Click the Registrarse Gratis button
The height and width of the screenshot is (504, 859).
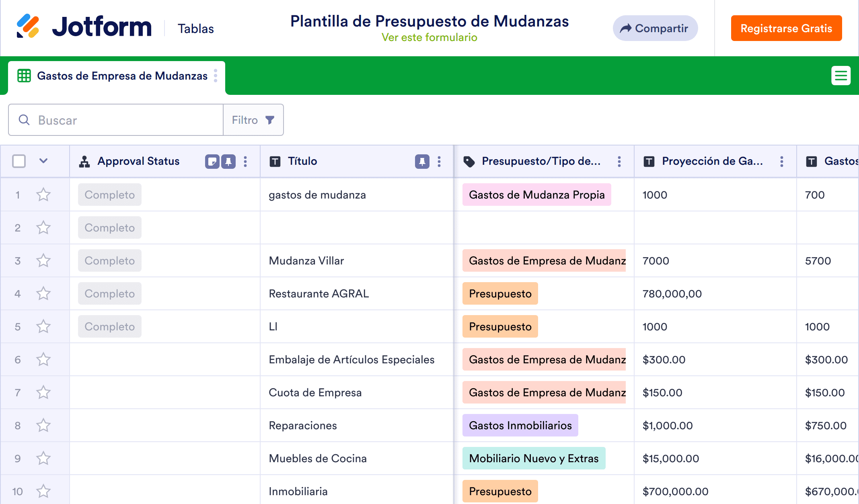click(786, 28)
